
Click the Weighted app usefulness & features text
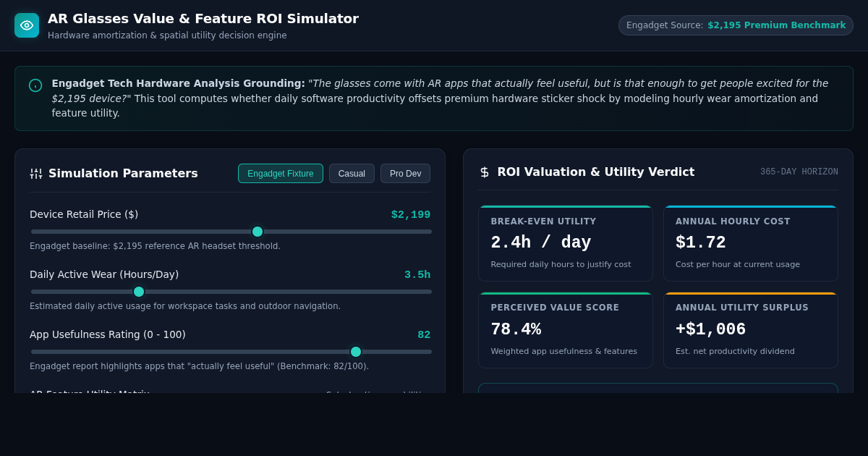(564, 352)
